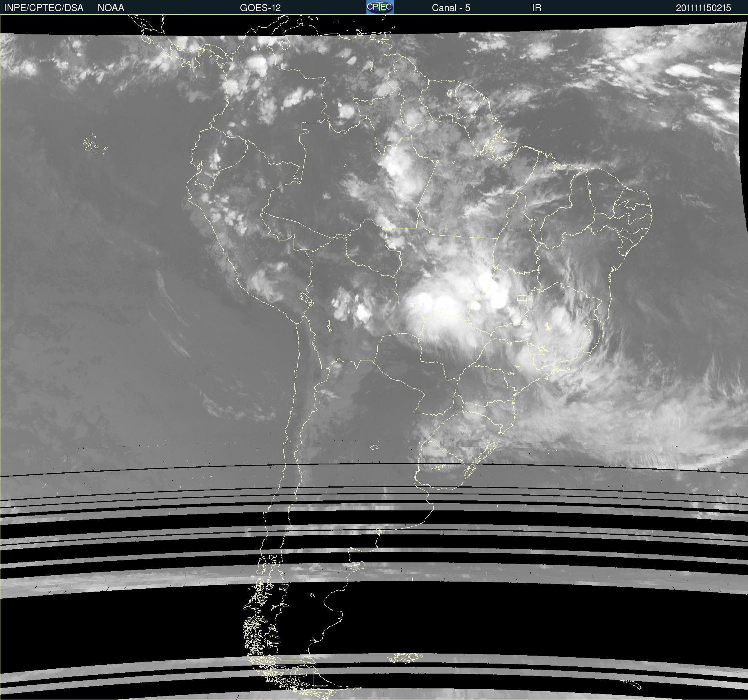
Task: Click the Canal - 5 label
Action: tap(451, 8)
